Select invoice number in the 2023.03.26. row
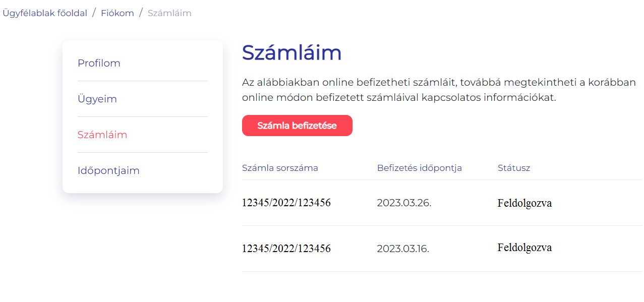This screenshot has height=302, width=644. (x=286, y=203)
